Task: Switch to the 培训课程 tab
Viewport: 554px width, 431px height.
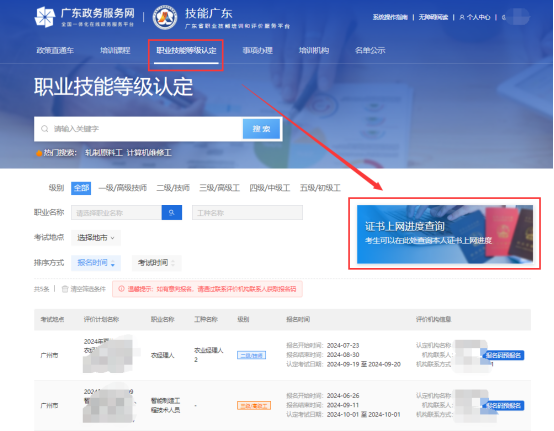Action: point(115,51)
